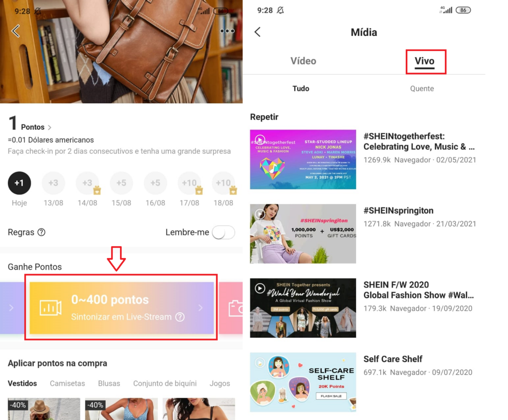
Task: Tap the Ganhe Pontos heading
Action: (35, 267)
